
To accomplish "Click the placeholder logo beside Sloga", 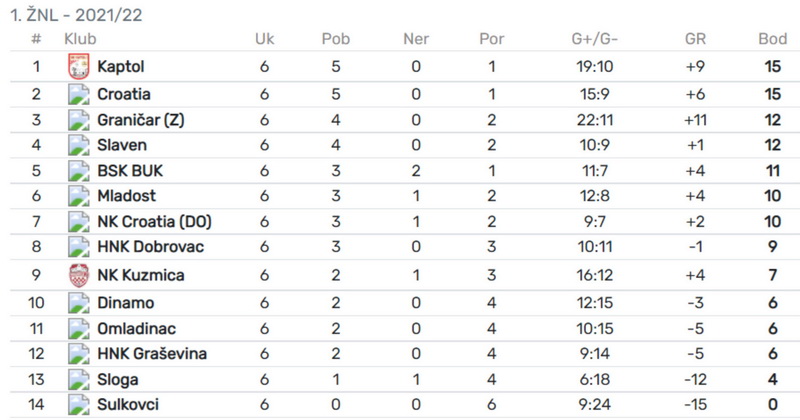I will point(79,380).
